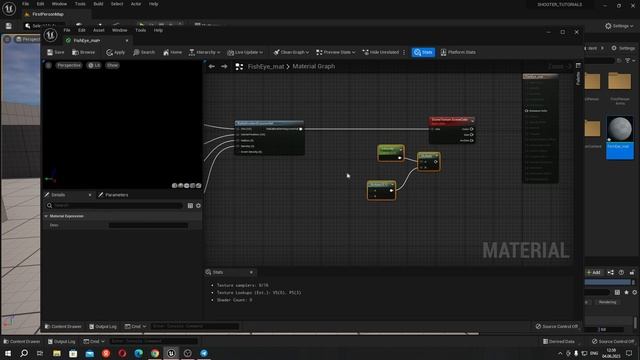Click Add in the content browser
640x360 pixels.
593,272
